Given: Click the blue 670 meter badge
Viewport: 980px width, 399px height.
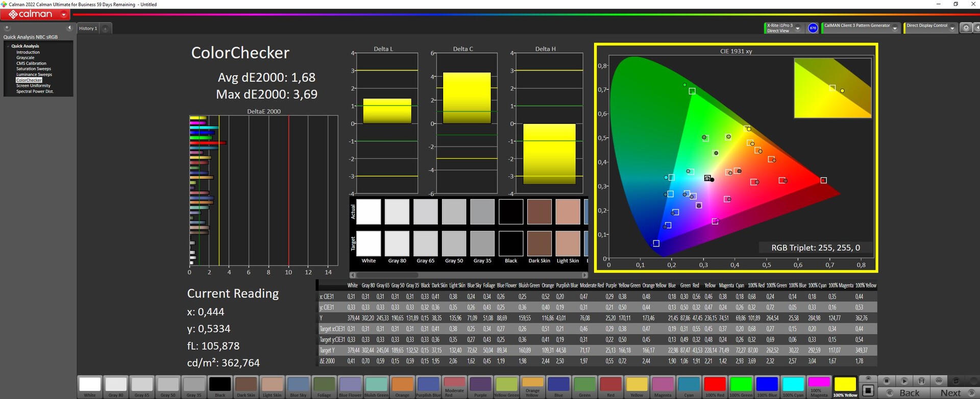Looking at the screenshot, I should (x=813, y=28).
